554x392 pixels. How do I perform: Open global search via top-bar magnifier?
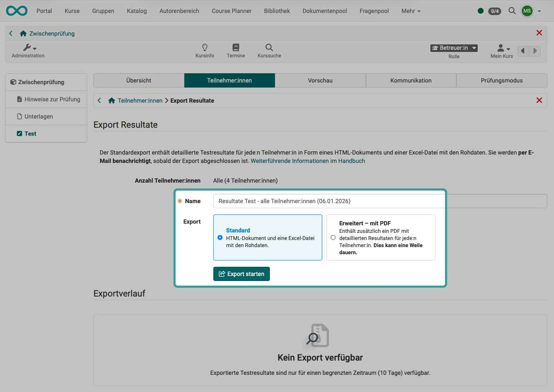(512, 11)
